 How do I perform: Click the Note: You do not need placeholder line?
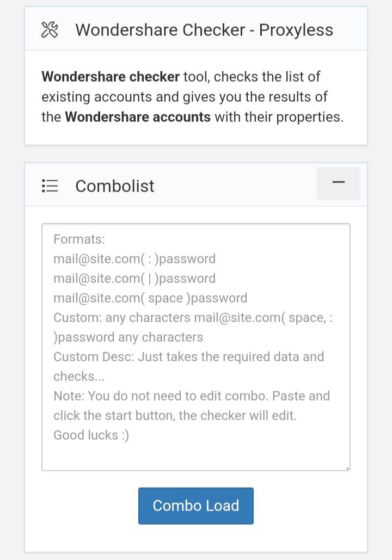tap(192, 396)
